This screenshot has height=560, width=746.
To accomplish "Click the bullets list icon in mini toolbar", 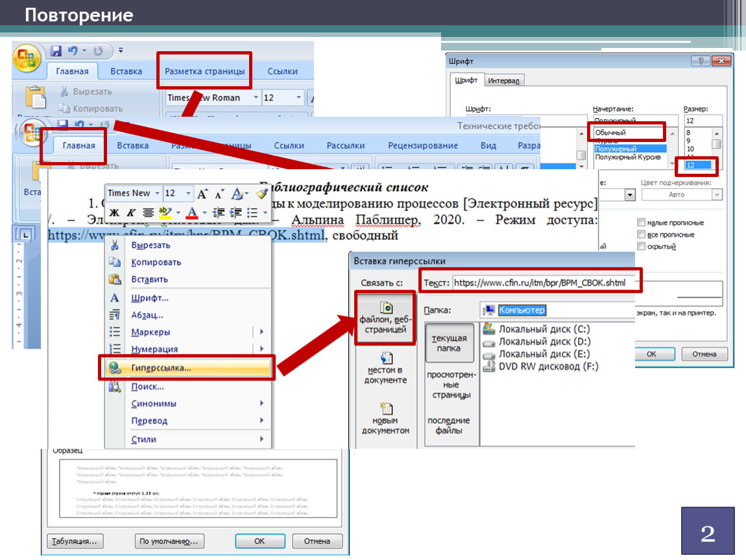I will tap(253, 213).
